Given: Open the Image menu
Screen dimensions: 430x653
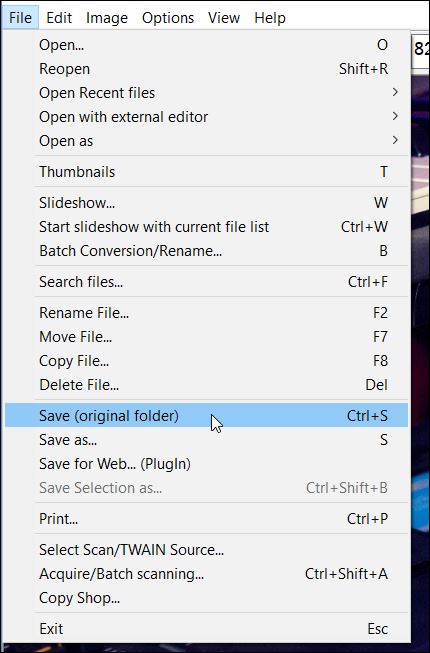Looking at the screenshot, I should click(x=107, y=18).
